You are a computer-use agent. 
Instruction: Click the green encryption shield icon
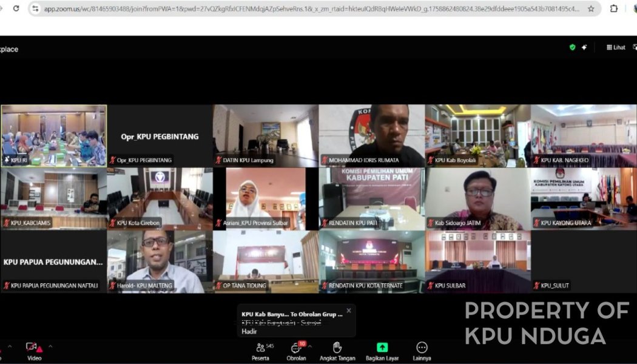point(572,47)
